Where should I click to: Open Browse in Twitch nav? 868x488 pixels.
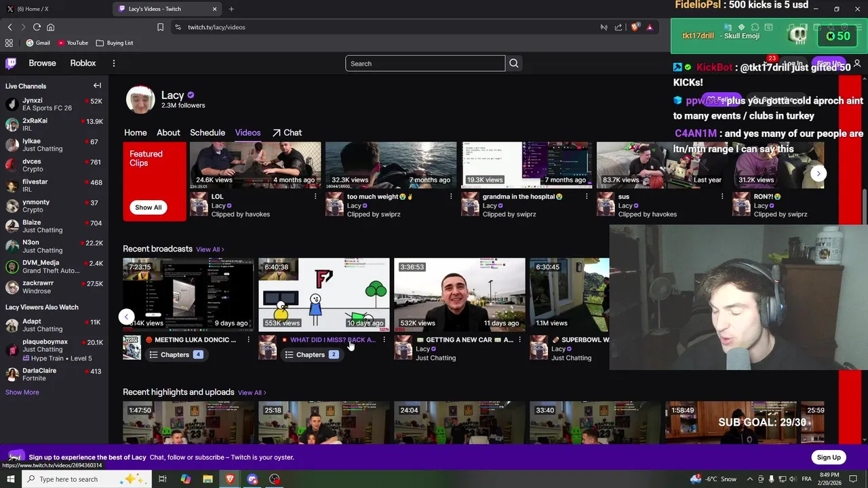(42, 63)
